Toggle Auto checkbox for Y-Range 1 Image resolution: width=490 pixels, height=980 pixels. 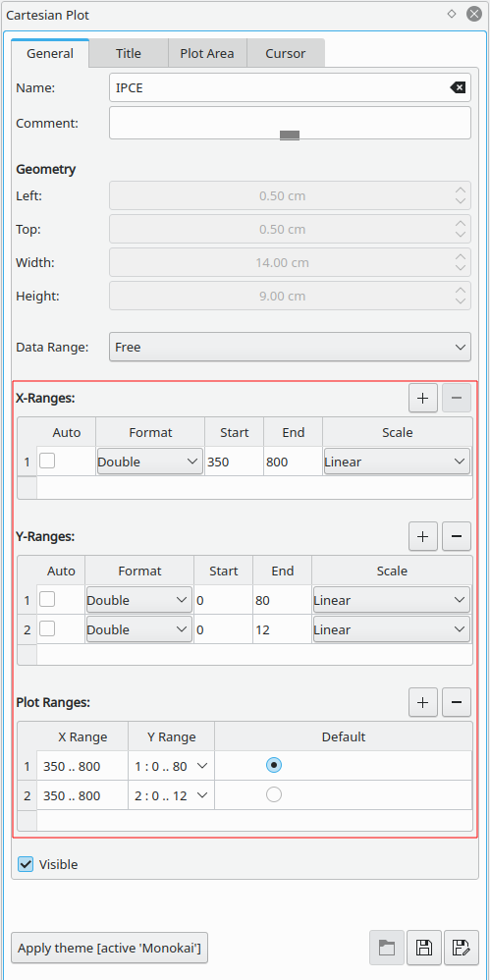pyautogui.click(x=47, y=599)
